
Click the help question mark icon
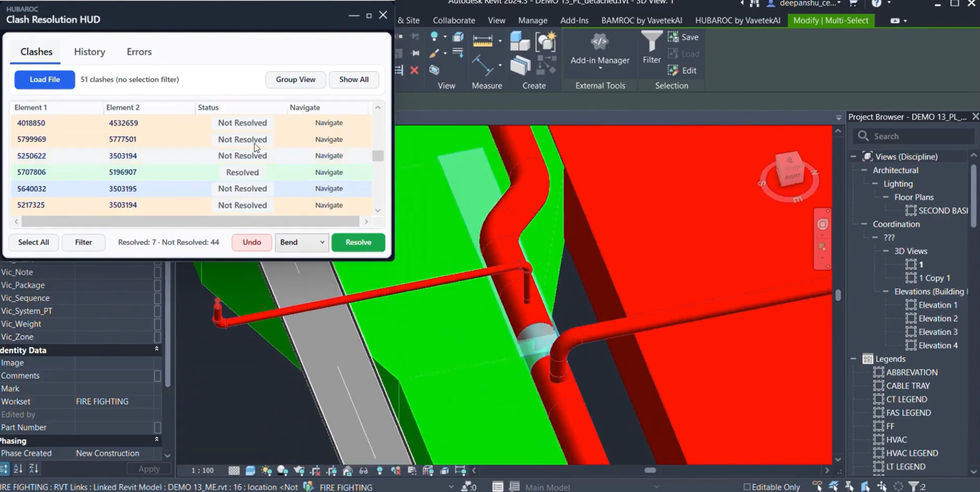coord(876,3)
